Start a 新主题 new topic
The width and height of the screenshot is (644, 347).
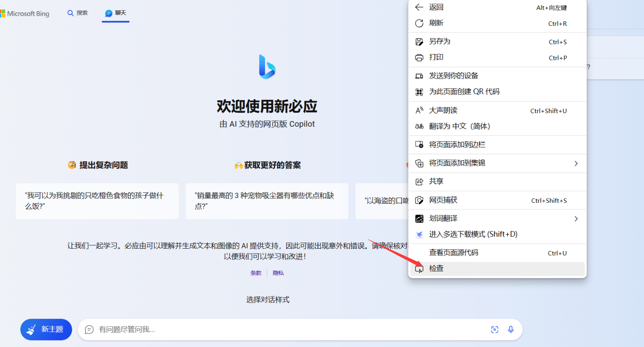coord(46,329)
